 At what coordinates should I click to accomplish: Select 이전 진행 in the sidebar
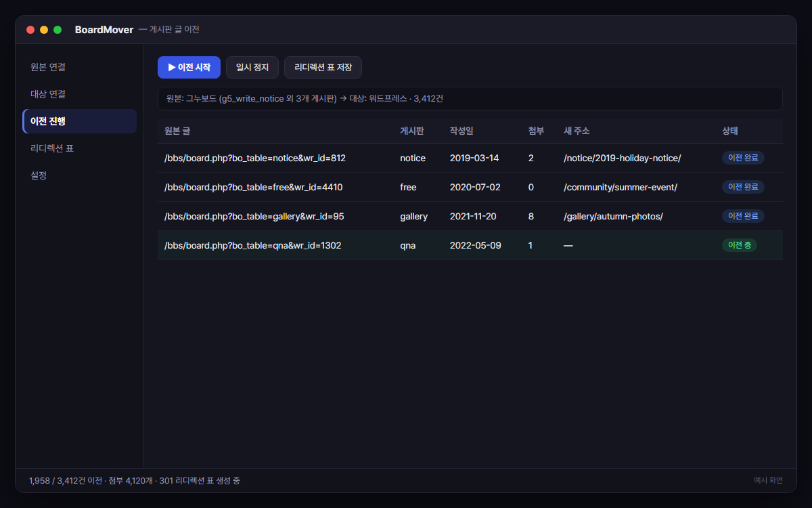(80, 121)
